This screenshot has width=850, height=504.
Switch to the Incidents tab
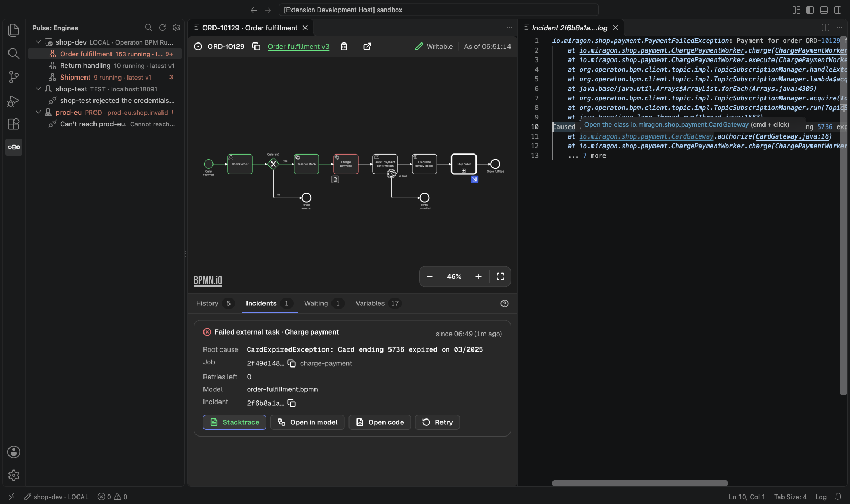[269, 304]
